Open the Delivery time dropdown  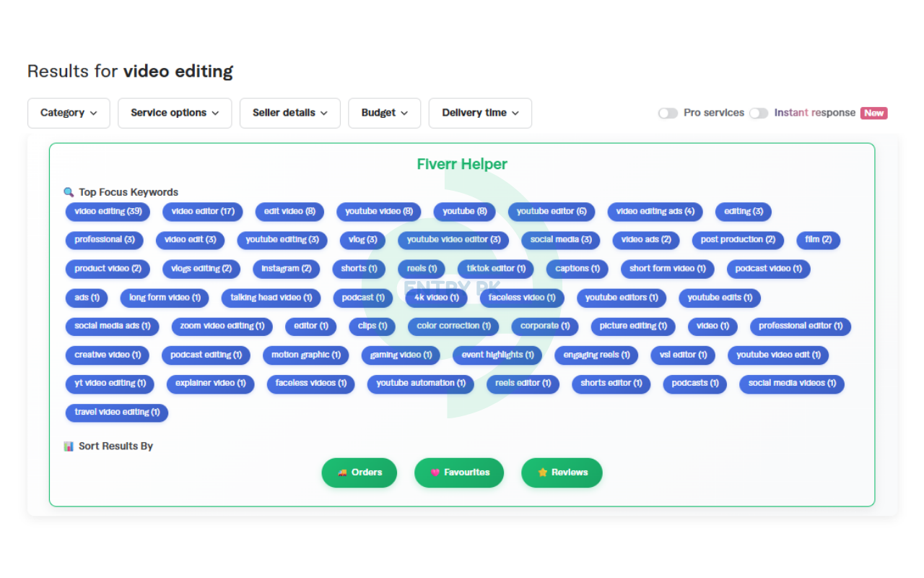pyautogui.click(x=480, y=113)
